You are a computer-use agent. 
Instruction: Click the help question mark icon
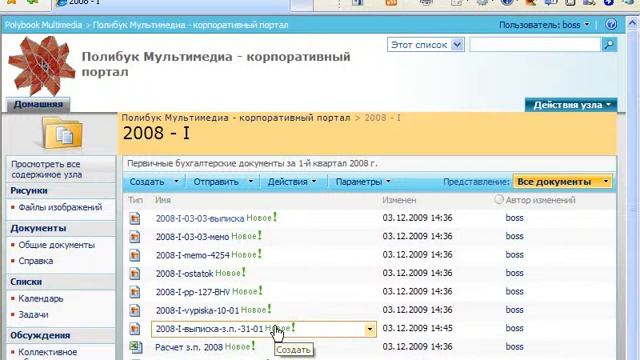pos(611,24)
